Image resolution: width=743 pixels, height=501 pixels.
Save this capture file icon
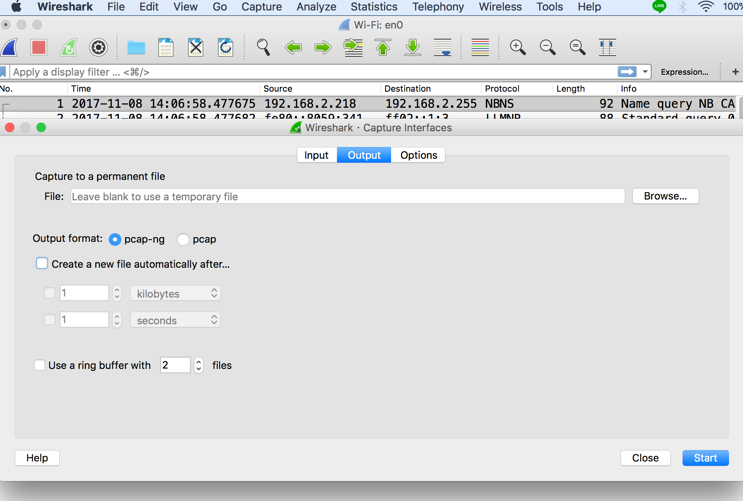166,47
